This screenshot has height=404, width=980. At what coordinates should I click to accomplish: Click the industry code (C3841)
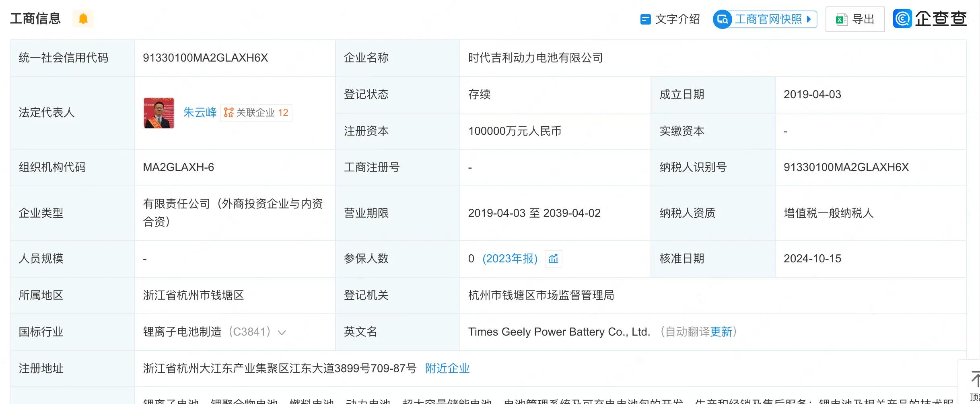point(249,332)
